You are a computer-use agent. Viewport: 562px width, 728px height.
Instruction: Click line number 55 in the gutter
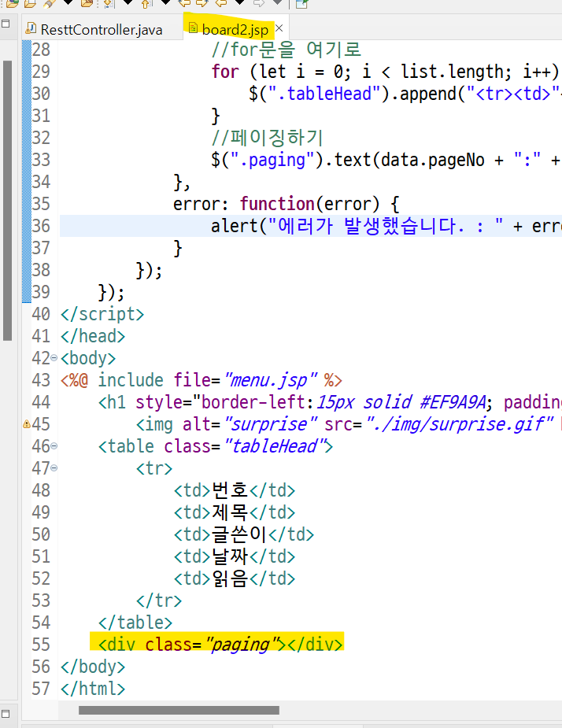click(41, 645)
